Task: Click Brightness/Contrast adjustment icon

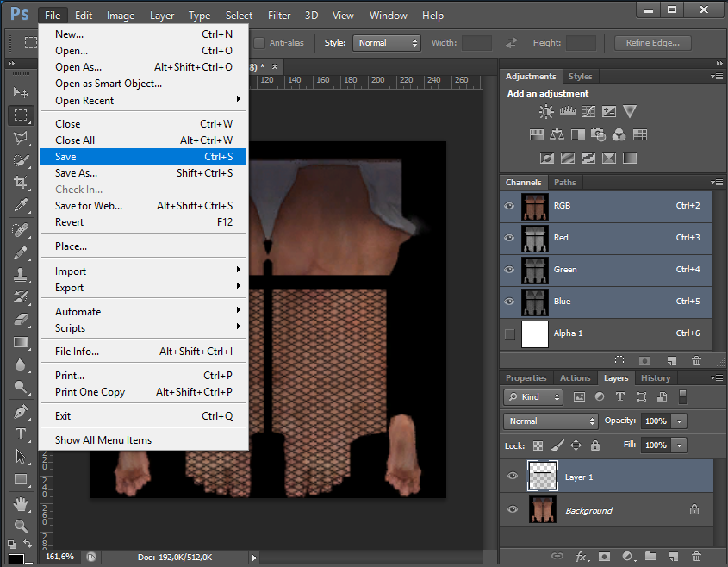Action: (x=545, y=112)
